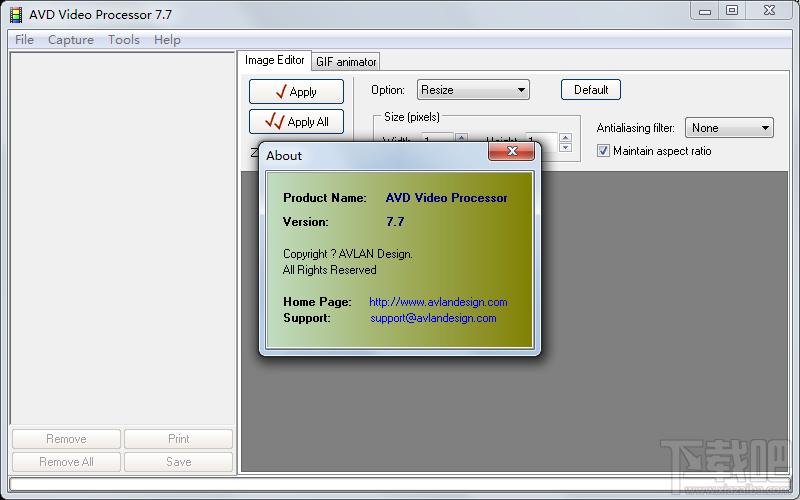Screen dimensions: 800x500
Task: Click the version number 7.7 in About
Action: pyautogui.click(x=395, y=222)
